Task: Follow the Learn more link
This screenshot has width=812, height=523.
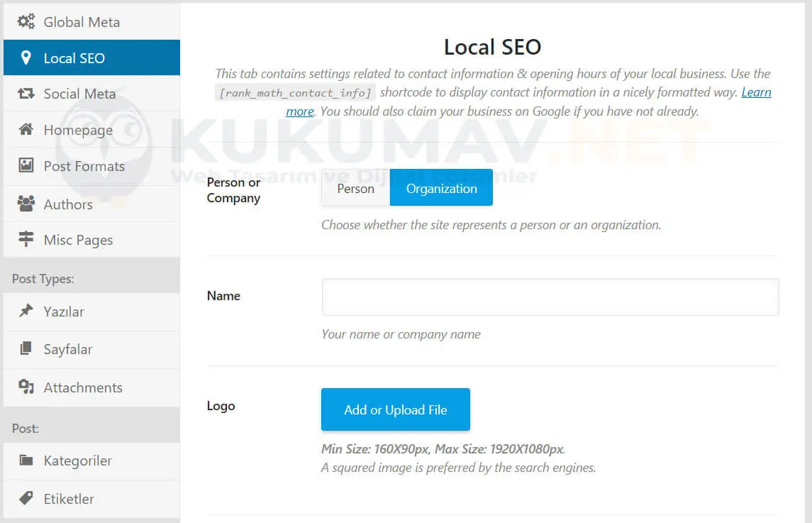Action: pos(756,92)
